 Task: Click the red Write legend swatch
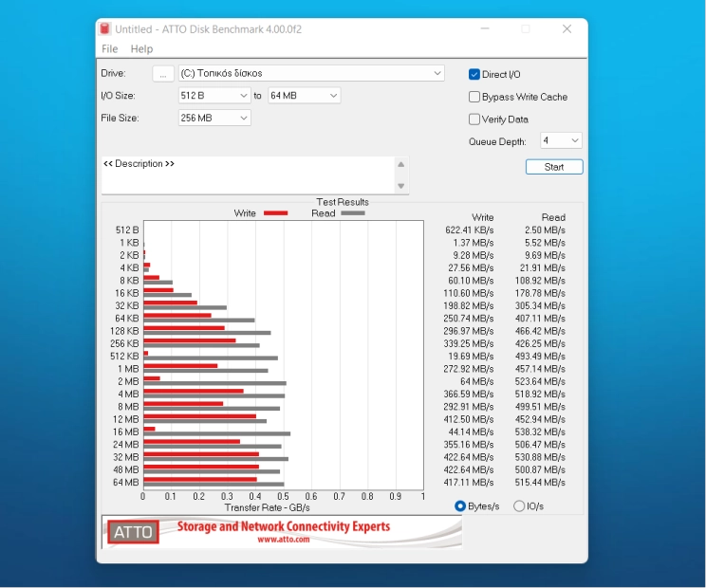click(275, 213)
